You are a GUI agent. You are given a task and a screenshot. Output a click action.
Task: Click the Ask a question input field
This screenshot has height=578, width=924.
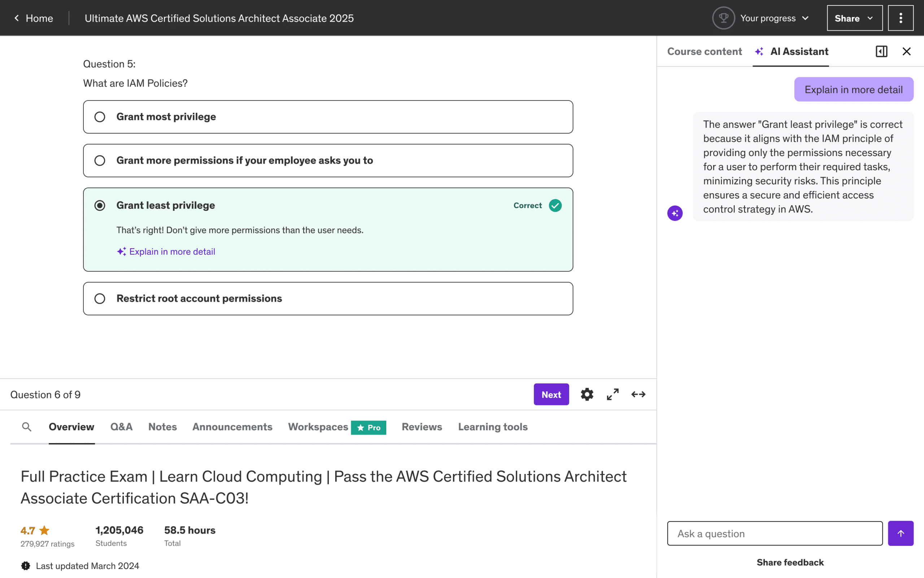(x=775, y=533)
